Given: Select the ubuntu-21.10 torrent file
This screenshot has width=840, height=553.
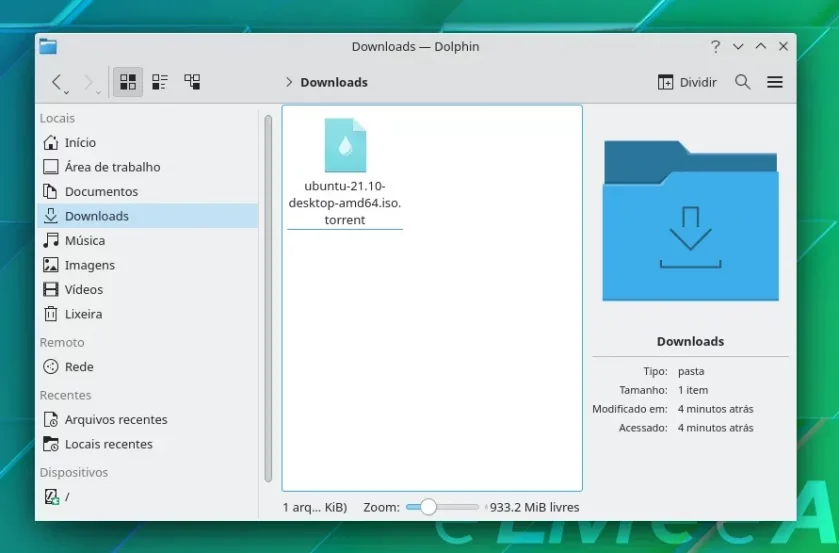Looking at the screenshot, I should coord(345,172).
